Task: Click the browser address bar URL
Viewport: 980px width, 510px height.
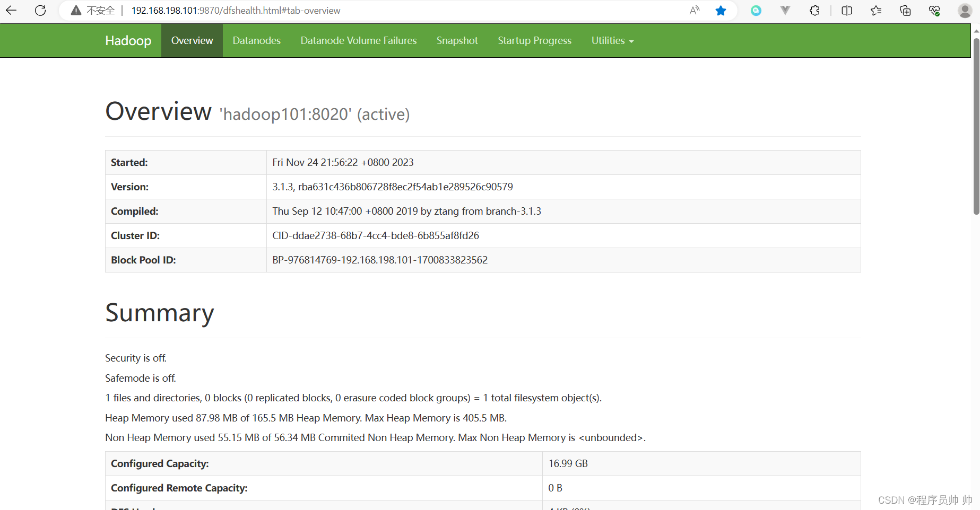Action: 236,11
